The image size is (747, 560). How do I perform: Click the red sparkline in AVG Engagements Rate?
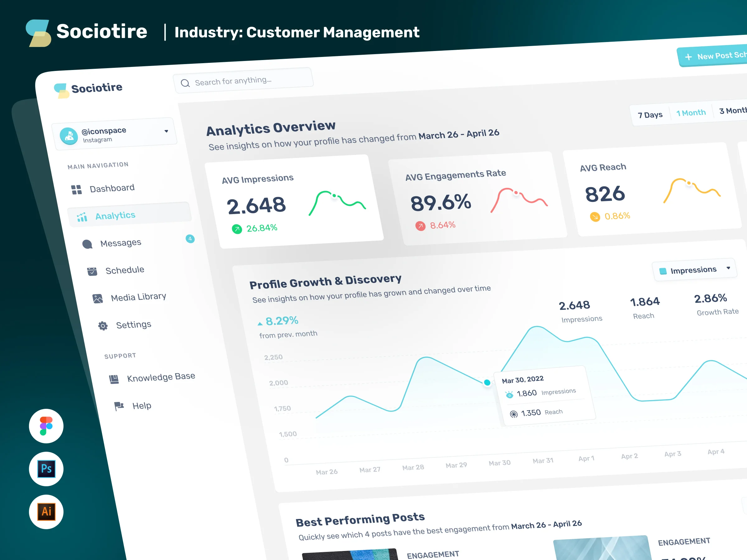click(x=519, y=200)
